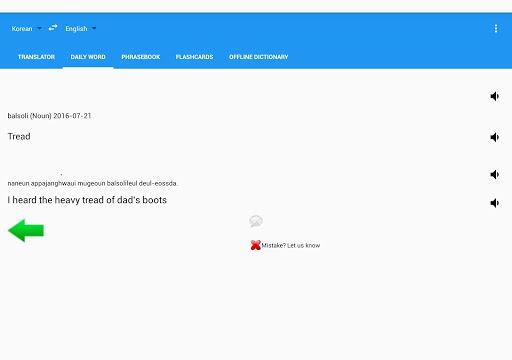Viewport: 512px width, 360px height.
Task: Click the sentence about dad's boots
Action: [x=87, y=200]
